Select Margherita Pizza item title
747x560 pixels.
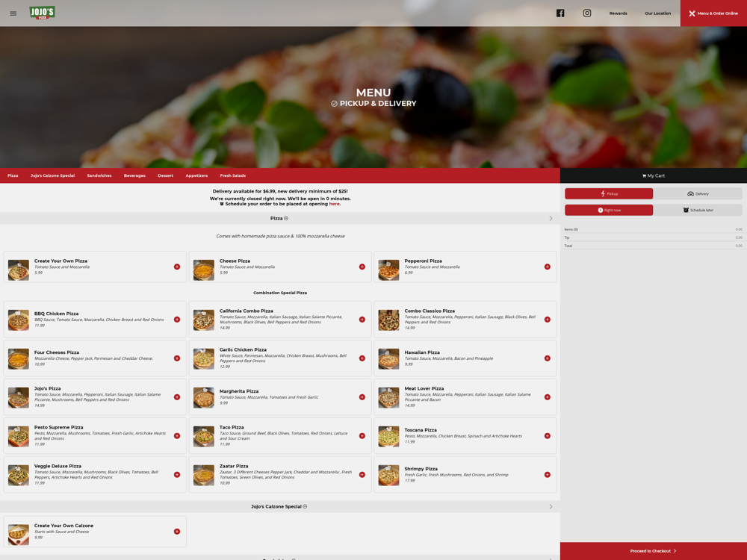(x=239, y=391)
